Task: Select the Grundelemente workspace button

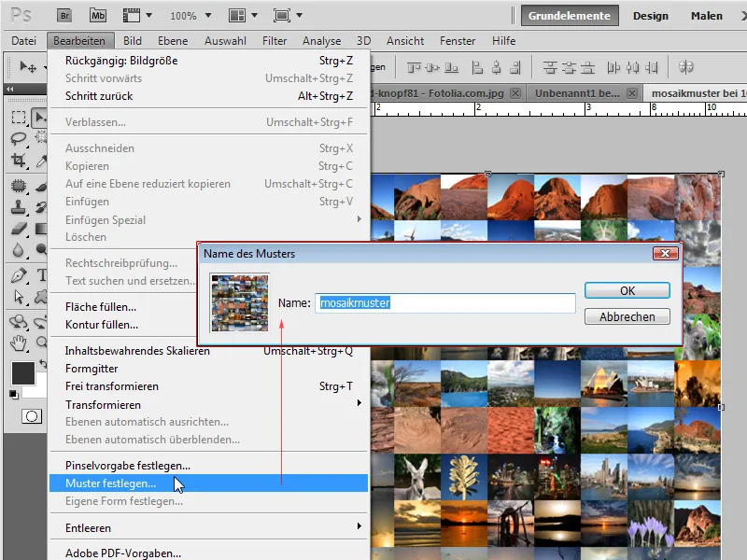Action: [x=570, y=16]
